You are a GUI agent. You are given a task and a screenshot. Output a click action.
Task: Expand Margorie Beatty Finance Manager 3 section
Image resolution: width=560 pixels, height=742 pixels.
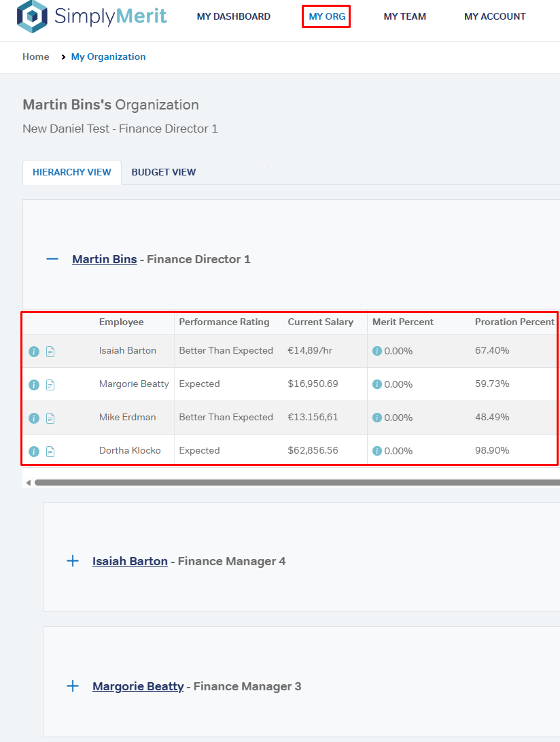[x=73, y=686]
